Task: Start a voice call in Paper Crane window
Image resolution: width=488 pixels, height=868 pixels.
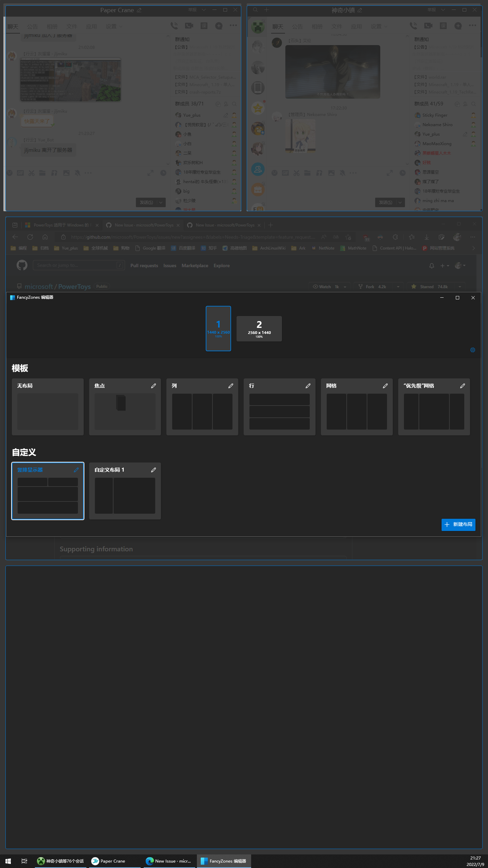Action: click(174, 26)
